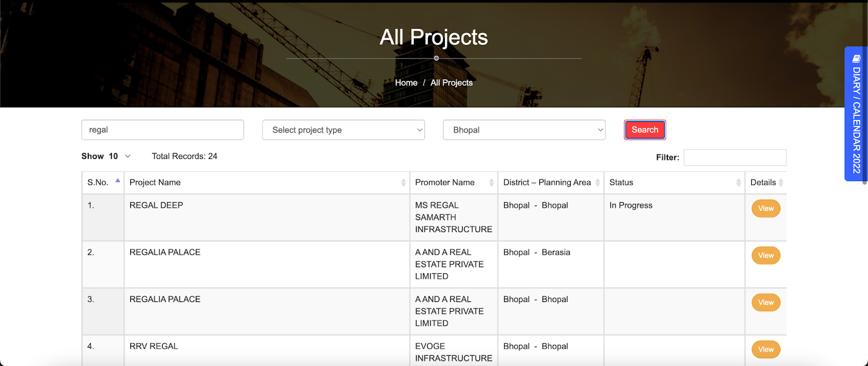
Task: Sort table by S.No. column arrow
Action: click(x=118, y=181)
